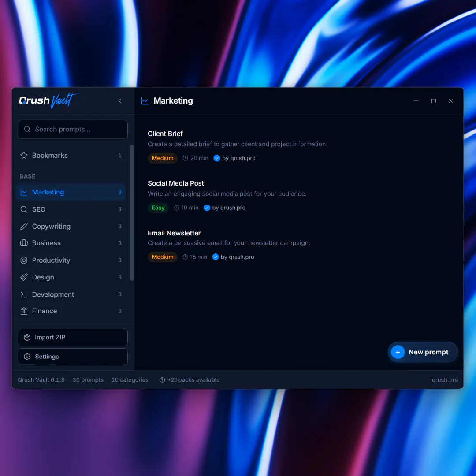This screenshot has height=476, width=476.
Task: Select the Marketing category
Action: (71, 192)
